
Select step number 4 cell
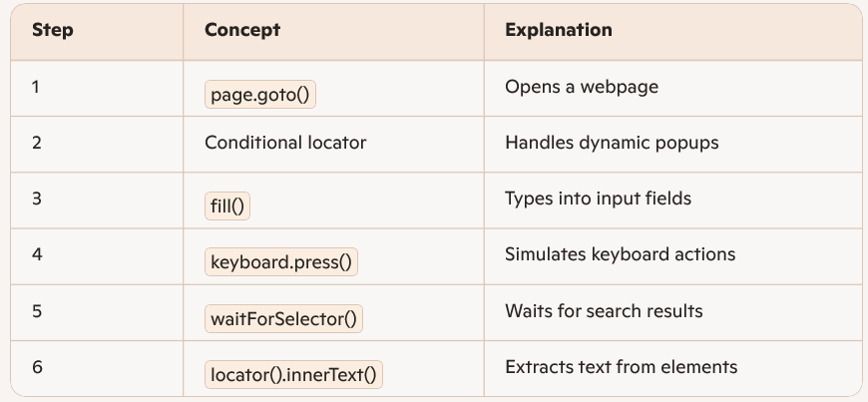tap(37, 254)
